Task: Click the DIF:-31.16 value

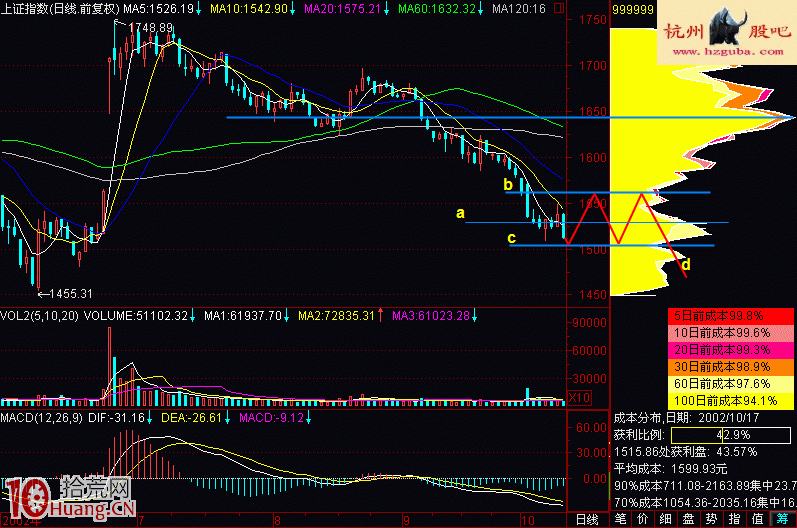Action: click(120, 418)
